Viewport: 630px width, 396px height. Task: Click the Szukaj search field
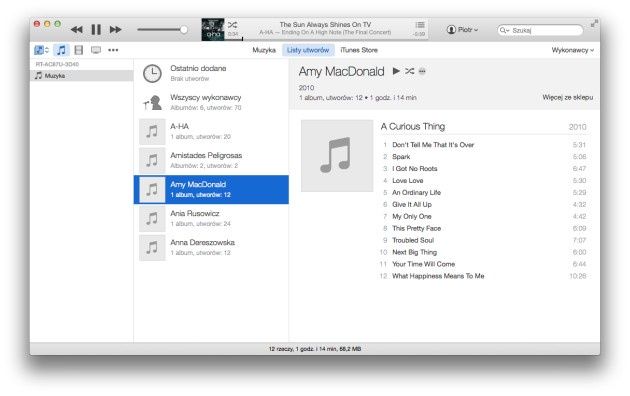pyautogui.click(x=540, y=30)
